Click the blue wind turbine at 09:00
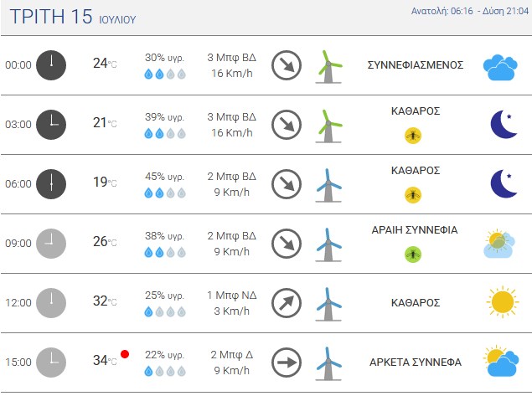Screen dimensions: 532x396 tap(328, 244)
